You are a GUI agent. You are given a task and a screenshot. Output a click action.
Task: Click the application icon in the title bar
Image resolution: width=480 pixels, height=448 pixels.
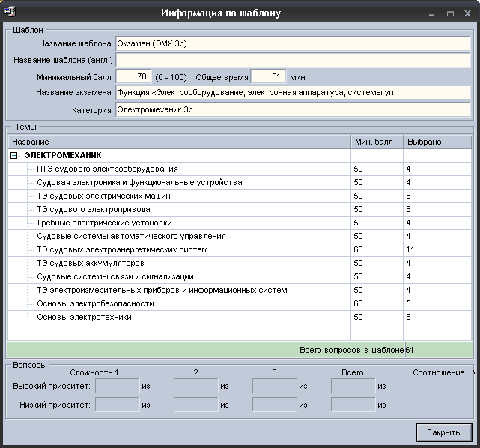(x=10, y=12)
